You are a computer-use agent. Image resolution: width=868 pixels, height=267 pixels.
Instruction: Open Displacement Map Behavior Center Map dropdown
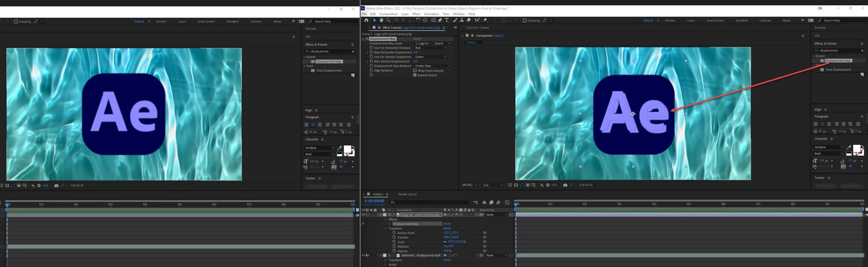click(x=432, y=66)
